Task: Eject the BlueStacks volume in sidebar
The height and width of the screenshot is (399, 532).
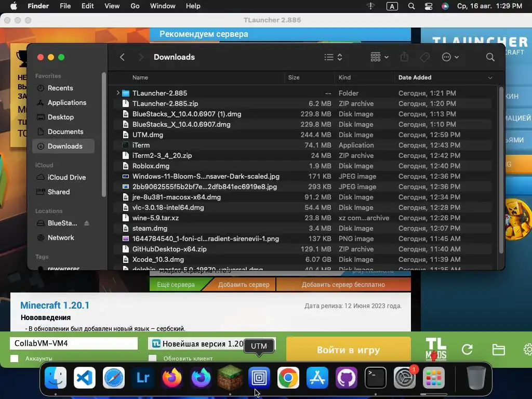Action: pos(87,223)
